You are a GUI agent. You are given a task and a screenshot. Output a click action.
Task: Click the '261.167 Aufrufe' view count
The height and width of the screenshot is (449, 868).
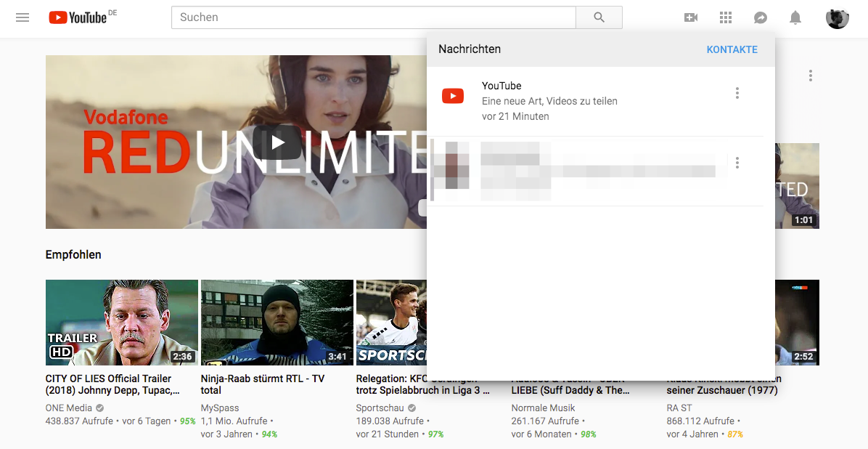pos(545,421)
